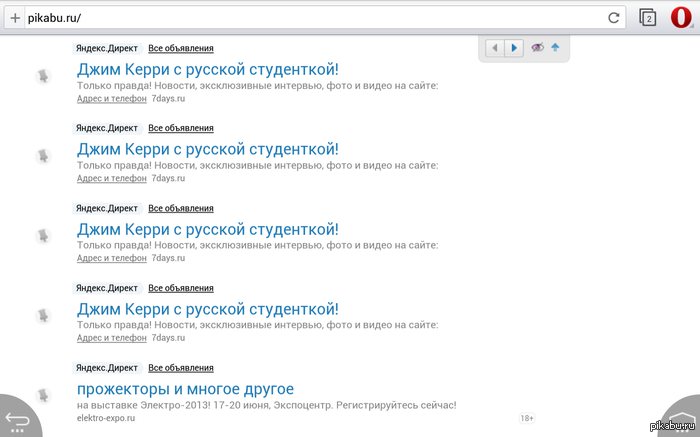Open the topmost Джим Керри с русской студенткой headline
Viewport: 700px width, 437px height.
point(208,70)
